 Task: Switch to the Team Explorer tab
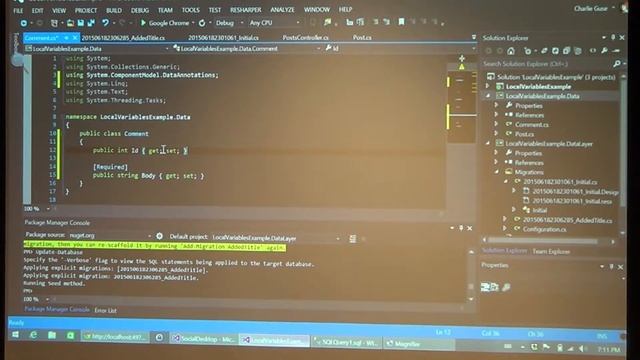click(x=551, y=251)
